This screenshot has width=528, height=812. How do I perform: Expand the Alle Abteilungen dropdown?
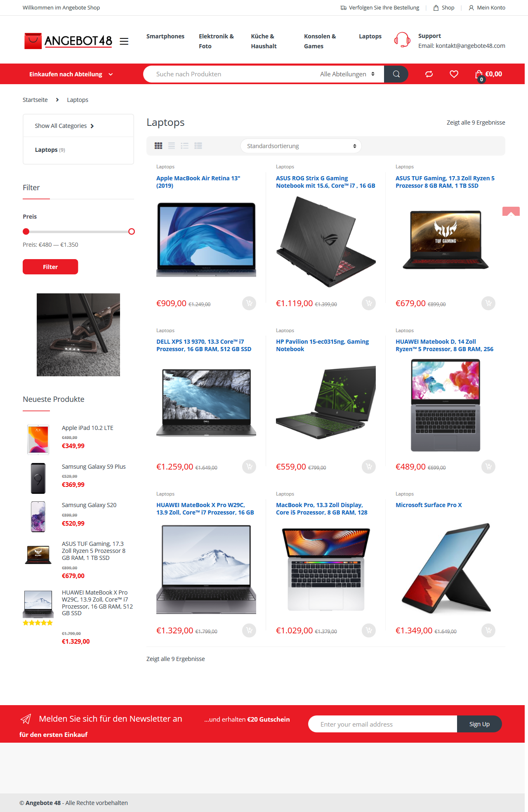347,74
